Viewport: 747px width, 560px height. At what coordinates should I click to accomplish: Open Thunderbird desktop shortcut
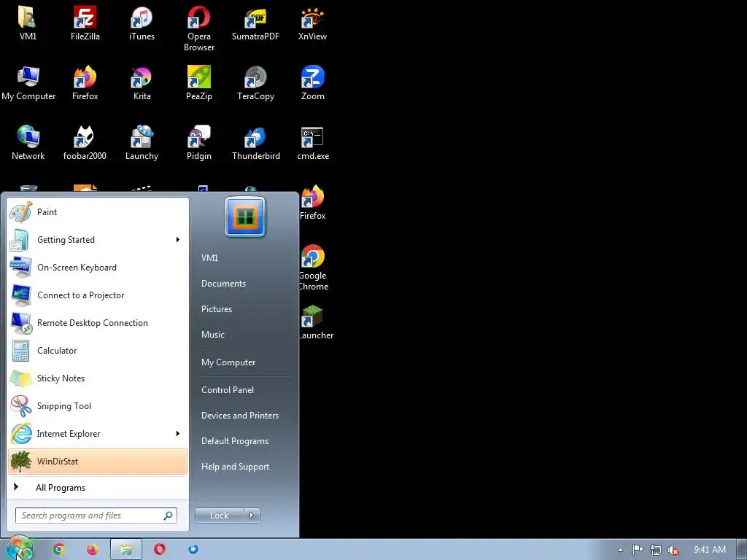255,143
